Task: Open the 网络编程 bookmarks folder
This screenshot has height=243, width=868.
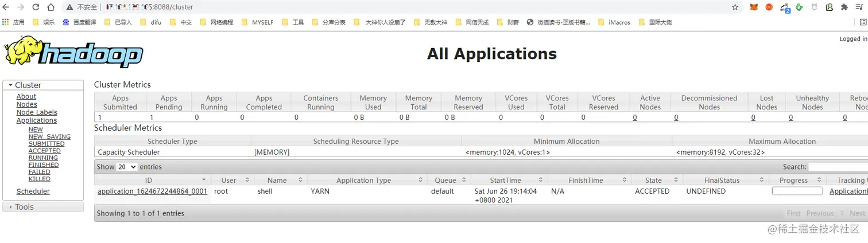Action: (x=216, y=22)
